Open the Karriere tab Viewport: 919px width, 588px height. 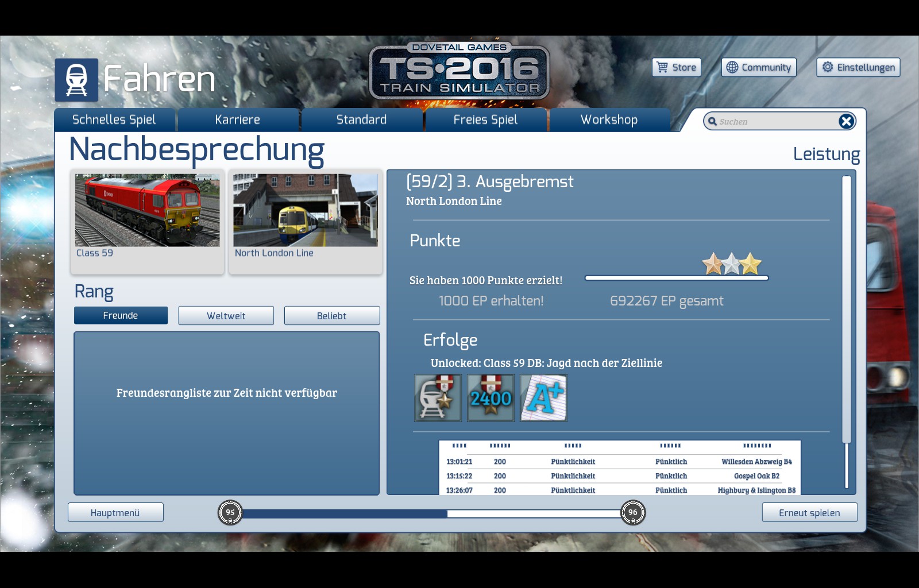238,119
